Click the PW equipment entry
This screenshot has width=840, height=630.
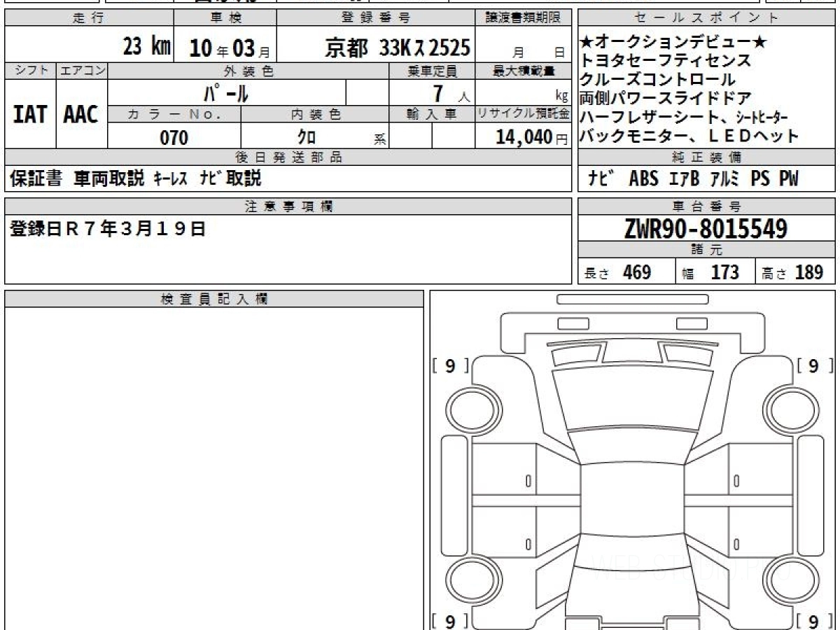point(789,179)
